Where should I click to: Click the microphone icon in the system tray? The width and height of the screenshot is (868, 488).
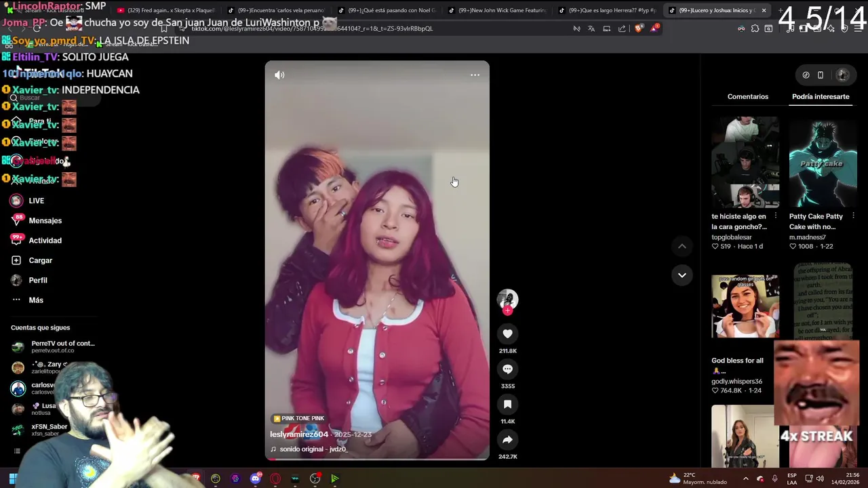[x=774, y=479]
